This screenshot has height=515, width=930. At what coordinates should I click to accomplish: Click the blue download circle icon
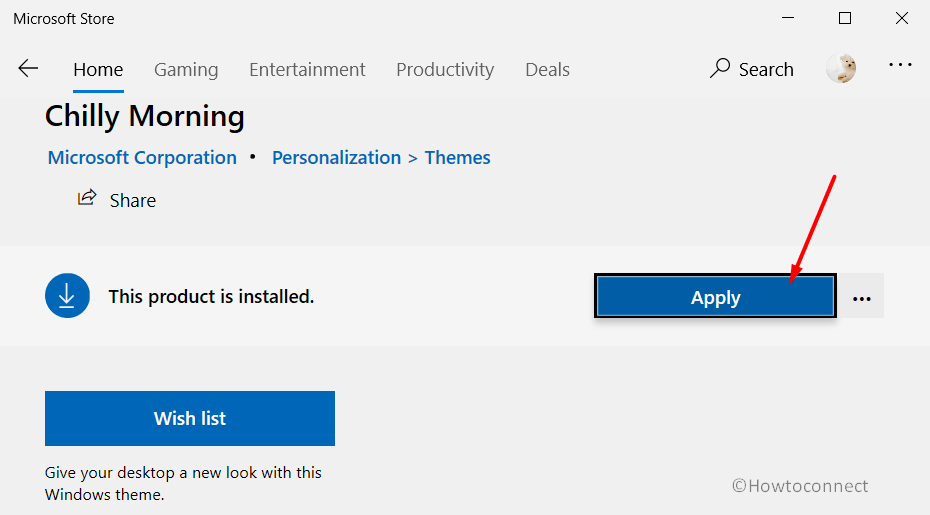[67, 295]
